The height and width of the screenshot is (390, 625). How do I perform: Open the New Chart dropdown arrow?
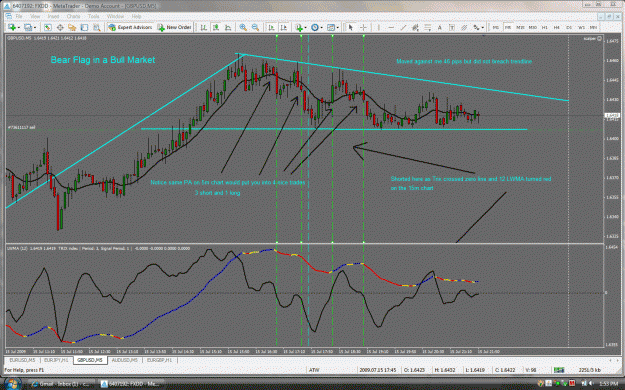click(18, 28)
